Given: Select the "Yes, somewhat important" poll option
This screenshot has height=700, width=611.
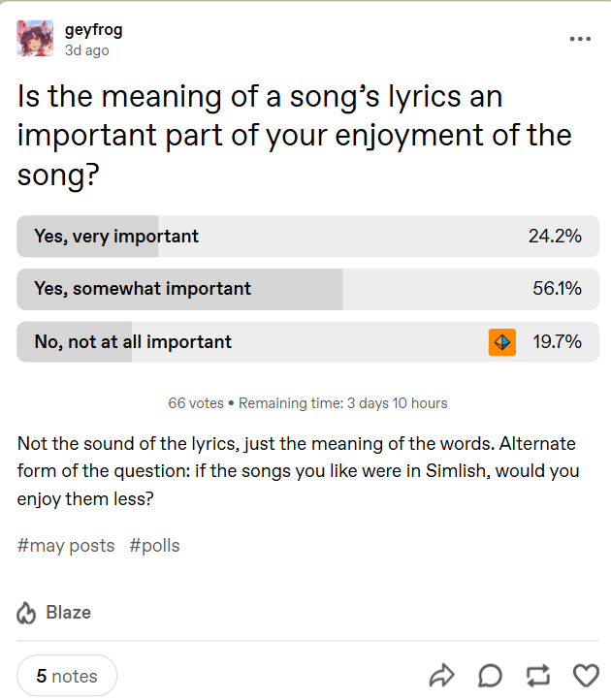Looking at the screenshot, I should coord(307,289).
